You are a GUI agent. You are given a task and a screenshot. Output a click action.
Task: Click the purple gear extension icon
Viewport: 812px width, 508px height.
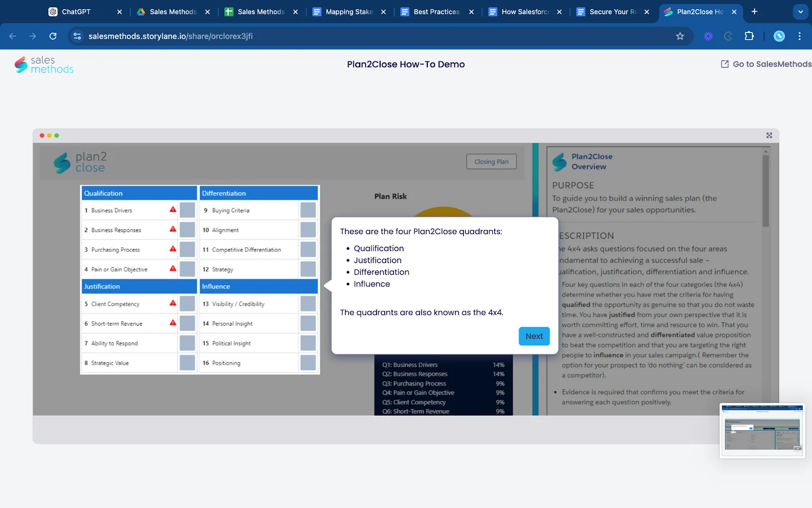click(708, 36)
